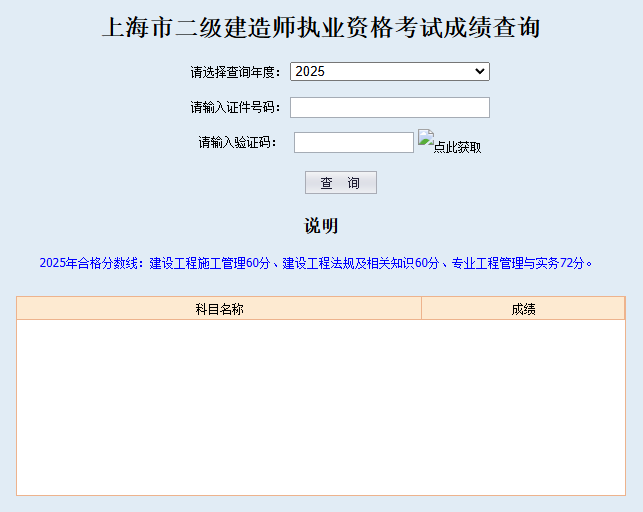Focus the verification code input box
The image size is (643, 512).
click(x=353, y=143)
